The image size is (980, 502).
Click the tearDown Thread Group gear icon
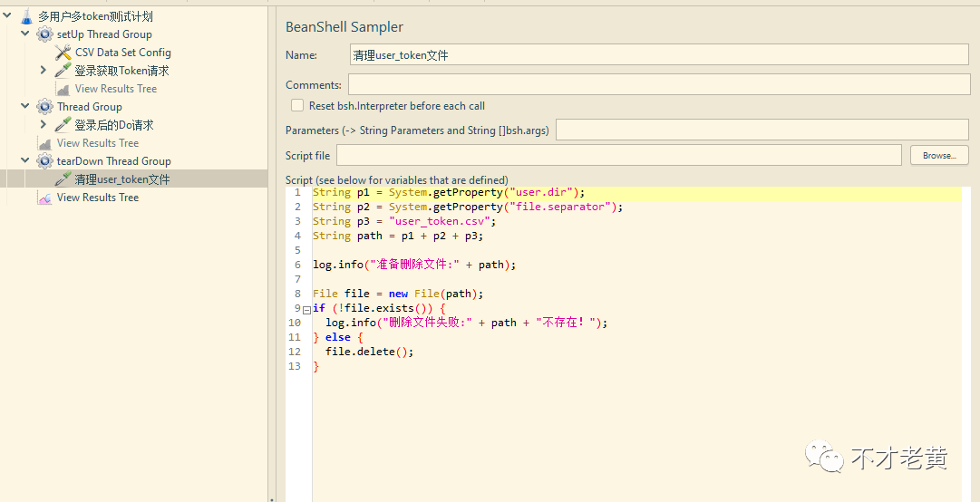coord(45,161)
